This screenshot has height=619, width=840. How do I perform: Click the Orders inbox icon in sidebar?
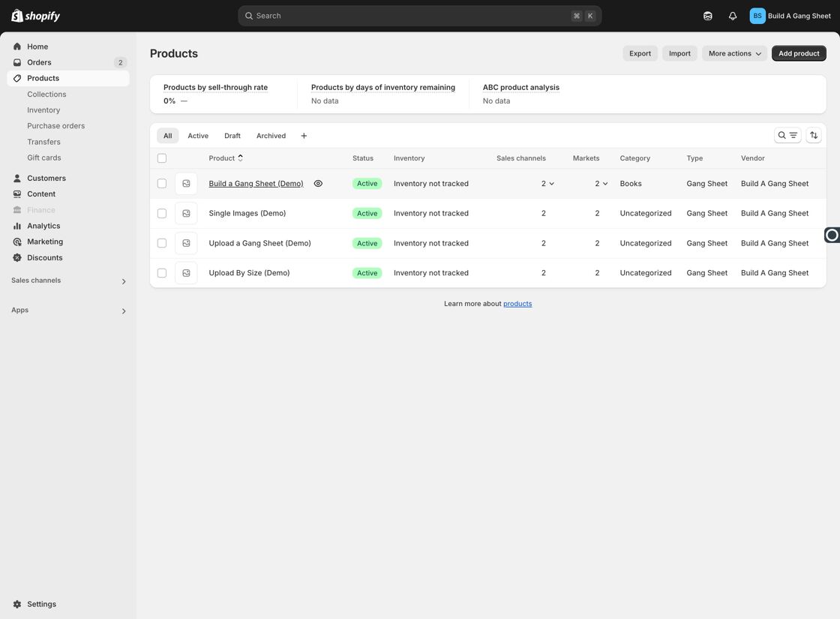tap(17, 62)
